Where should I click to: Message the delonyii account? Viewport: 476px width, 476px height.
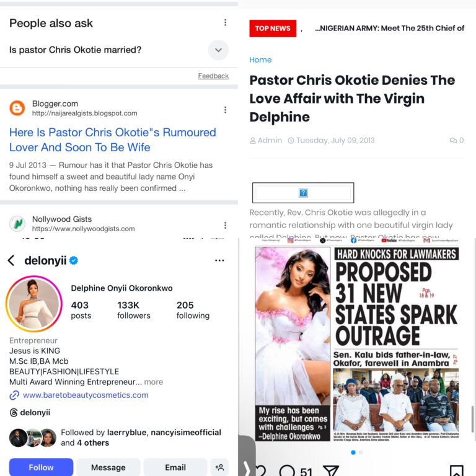coord(108,467)
